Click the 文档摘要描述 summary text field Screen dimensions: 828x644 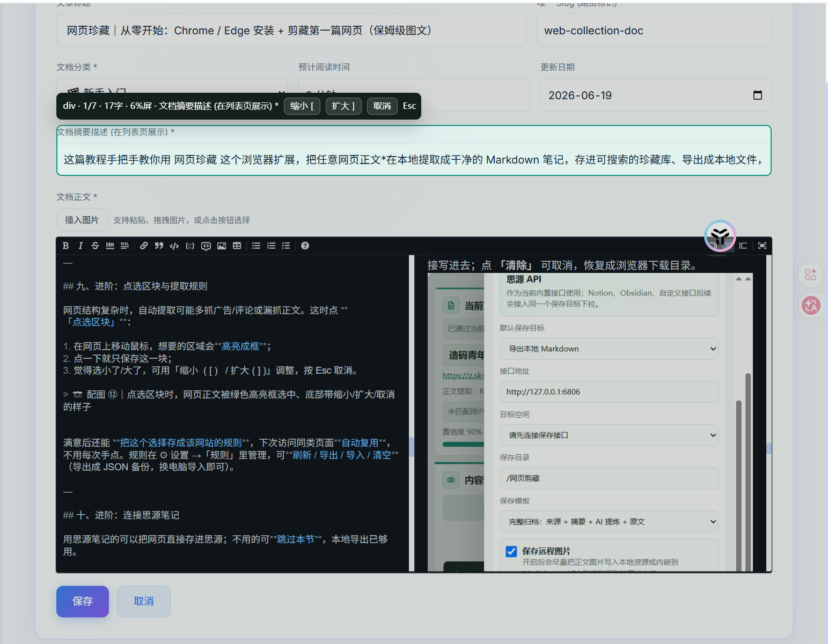coord(414,160)
